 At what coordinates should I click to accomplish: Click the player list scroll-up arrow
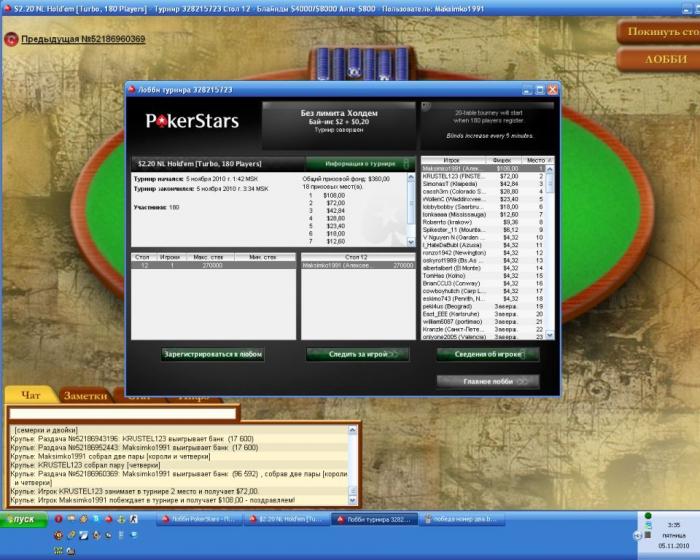coord(550,169)
